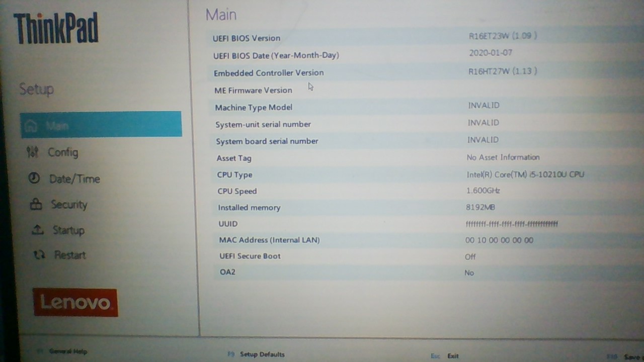Click the Startup upload-arrow icon
The image size is (644, 362).
(38, 230)
